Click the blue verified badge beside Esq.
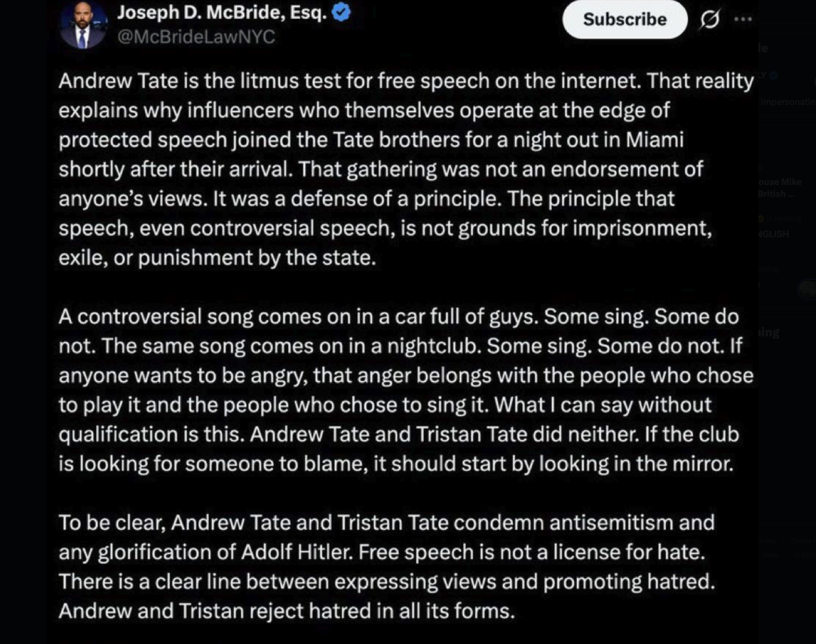 (341, 12)
